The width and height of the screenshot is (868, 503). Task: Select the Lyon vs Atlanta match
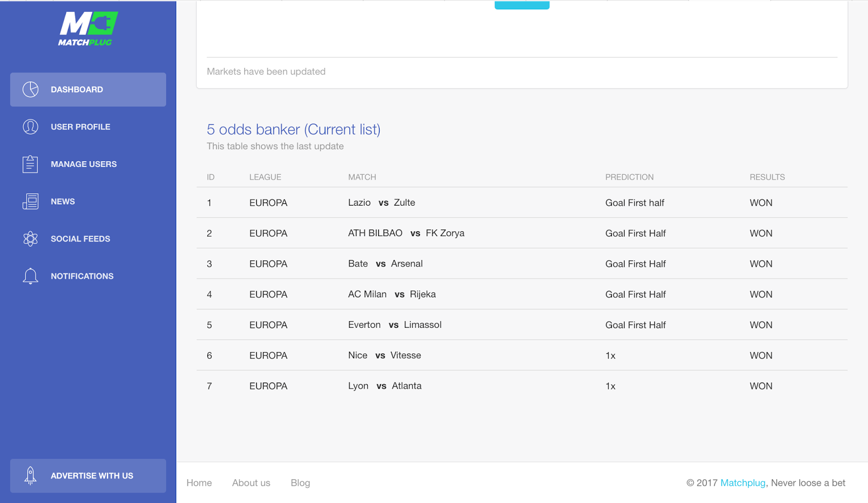click(385, 386)
